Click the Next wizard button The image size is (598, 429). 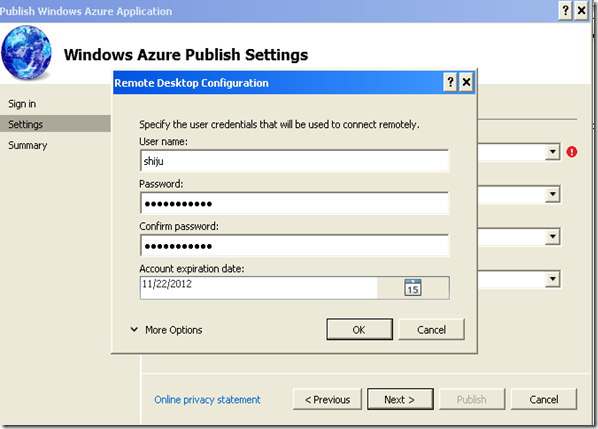[x=400, y=399]
